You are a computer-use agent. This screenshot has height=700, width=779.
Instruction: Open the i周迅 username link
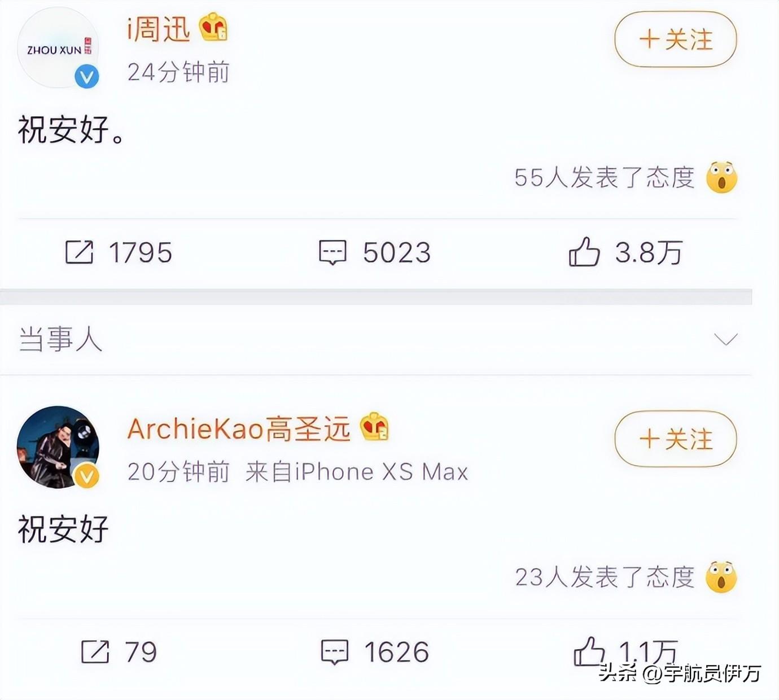point(159,28)
